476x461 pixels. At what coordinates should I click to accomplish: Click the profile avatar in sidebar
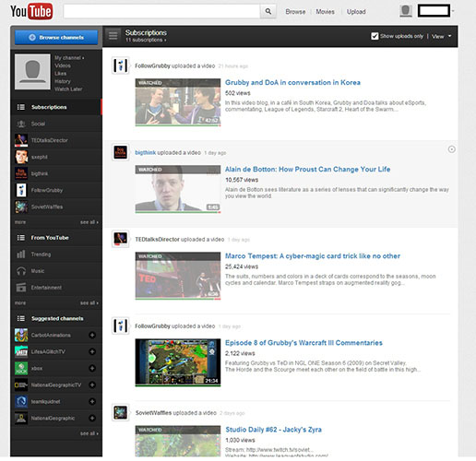point(32,72)
